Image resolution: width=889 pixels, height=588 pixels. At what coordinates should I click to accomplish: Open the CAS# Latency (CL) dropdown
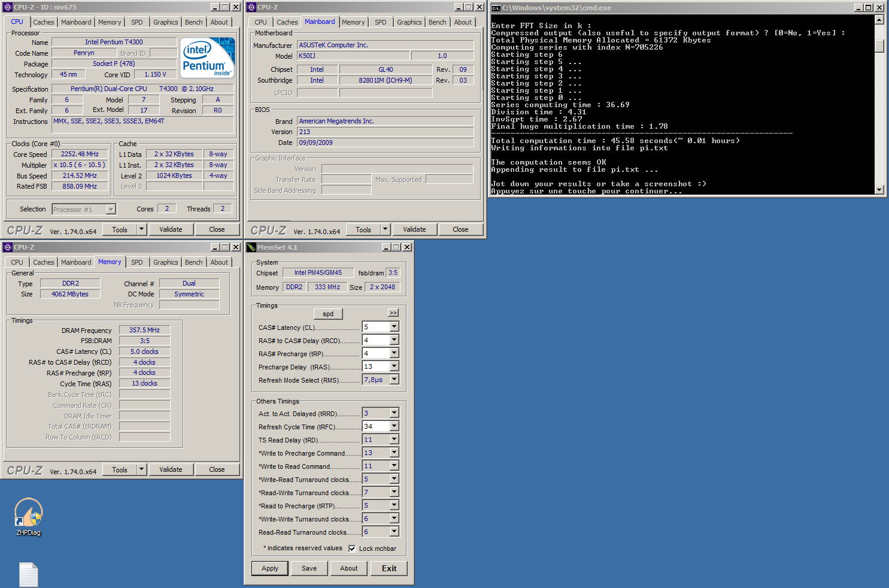(x=394, y=327)
